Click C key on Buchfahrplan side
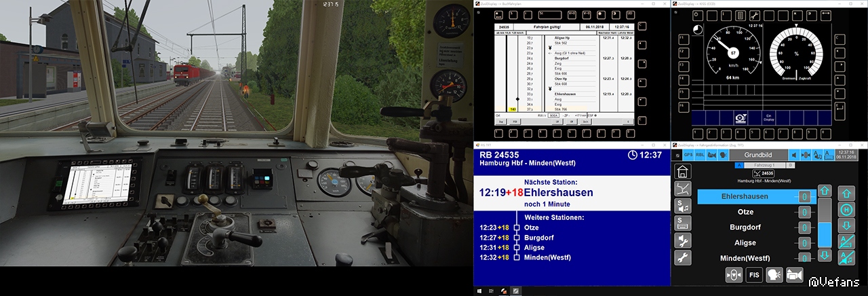Image resolution: width=868 pixels, height=296 pixels. (x=642, y=26)
